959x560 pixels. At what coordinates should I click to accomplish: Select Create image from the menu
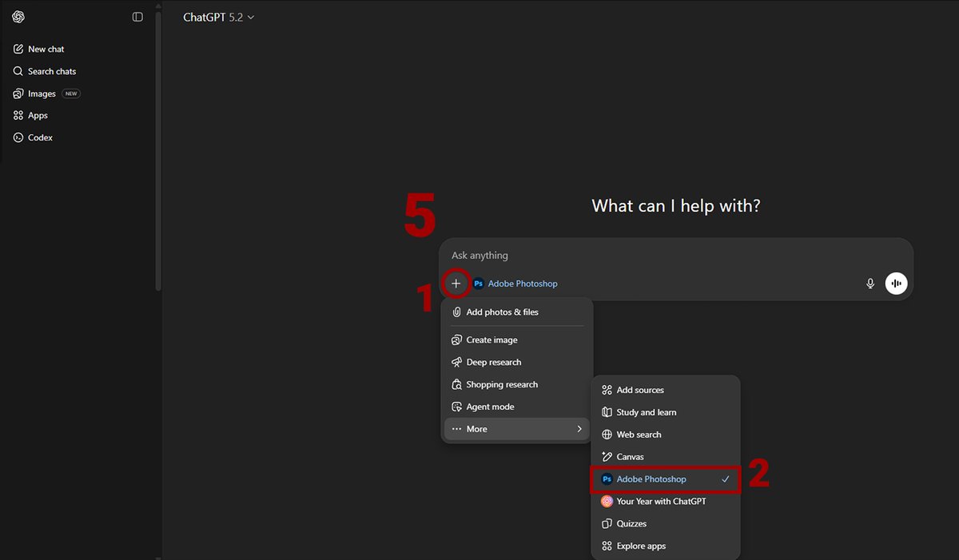click(517, 340)
